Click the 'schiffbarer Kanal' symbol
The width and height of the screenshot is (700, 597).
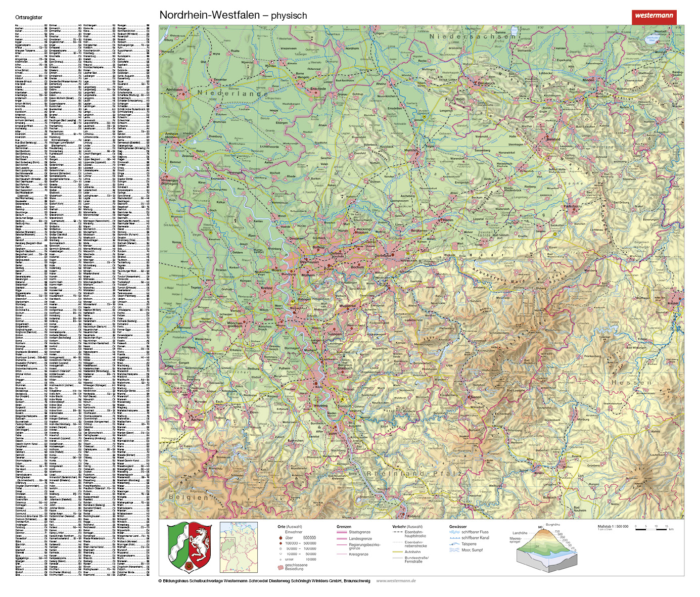[x=454, y=538]
